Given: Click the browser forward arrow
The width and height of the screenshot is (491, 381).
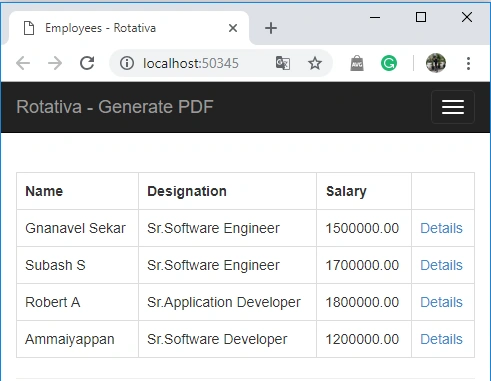Looking at the screenshot, I should click(55, 63).
